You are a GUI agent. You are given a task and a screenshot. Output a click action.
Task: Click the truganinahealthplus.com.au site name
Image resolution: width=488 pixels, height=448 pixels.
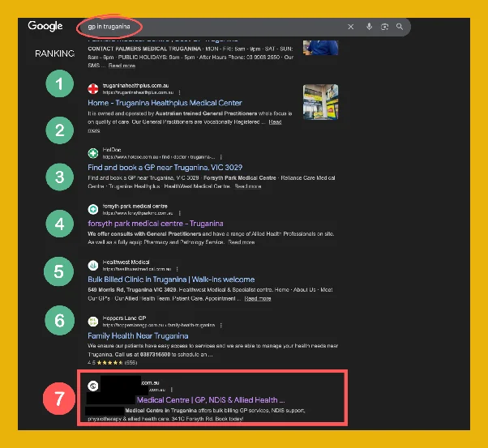pyautogui.click(x=135, y=86)
